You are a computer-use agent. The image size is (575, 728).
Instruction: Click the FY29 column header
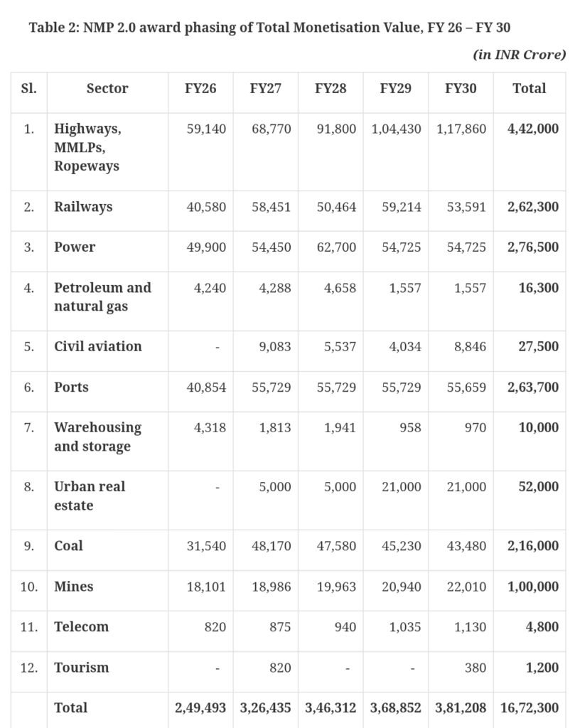pyautogui.click(x=395, y=88)
